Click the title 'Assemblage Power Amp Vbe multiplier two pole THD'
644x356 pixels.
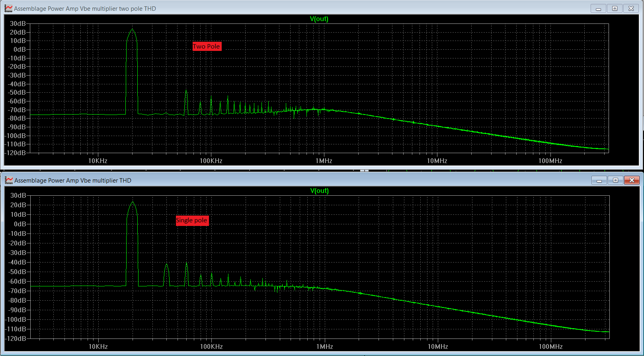pos(85,8)
